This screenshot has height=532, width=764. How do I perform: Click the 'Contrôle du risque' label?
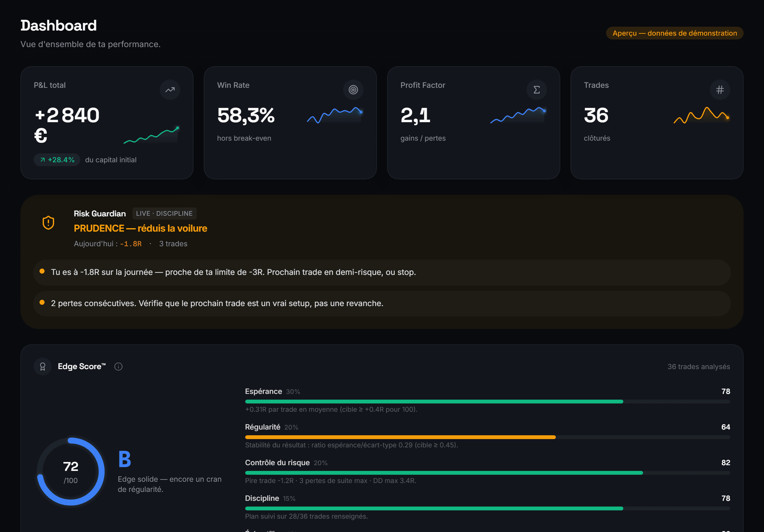pos(278,463)
